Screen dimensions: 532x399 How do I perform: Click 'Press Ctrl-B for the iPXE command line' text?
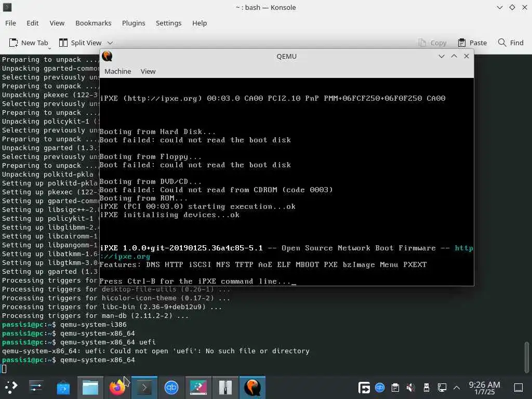195,281
